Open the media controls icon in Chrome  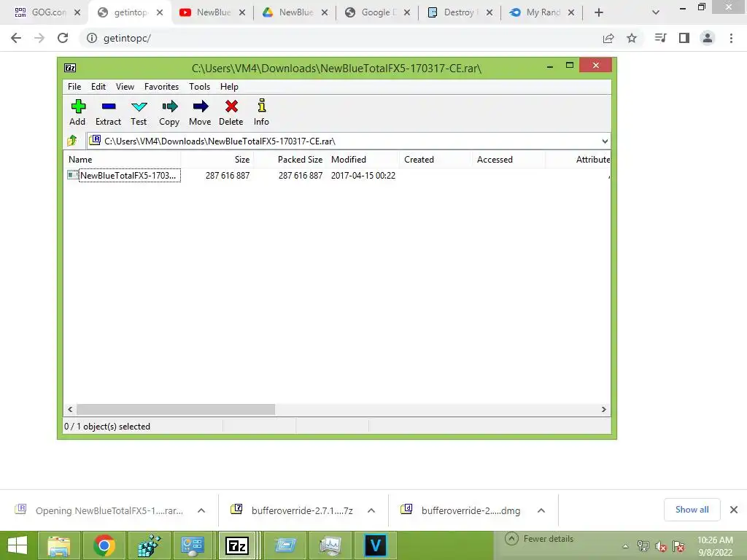click(x=660, y=38)
